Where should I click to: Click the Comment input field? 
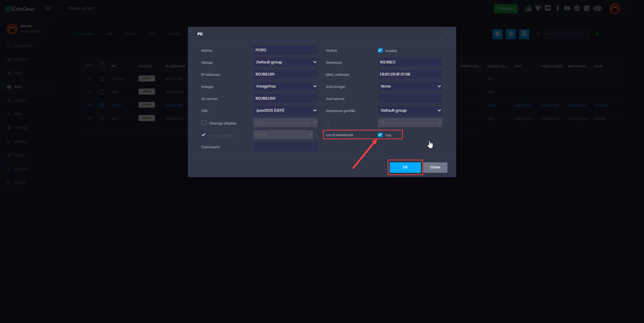tap(285, 147)
